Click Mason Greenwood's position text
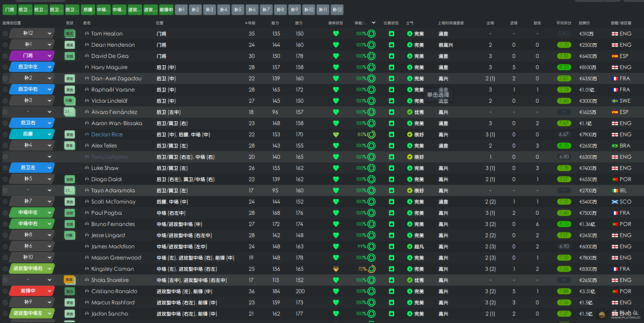Image resolution: width=644 pixels, height=323 pixels. tap(195, 258)
